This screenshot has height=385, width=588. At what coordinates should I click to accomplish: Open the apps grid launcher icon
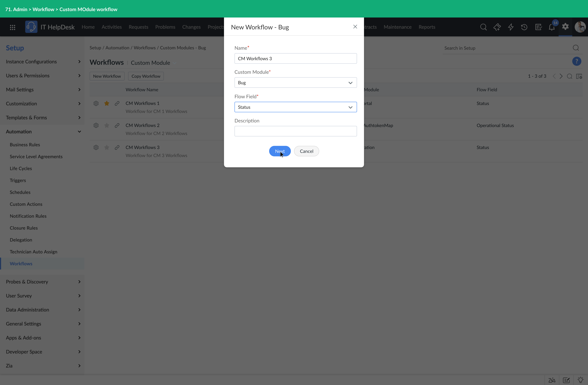click(x=13, y=27)
